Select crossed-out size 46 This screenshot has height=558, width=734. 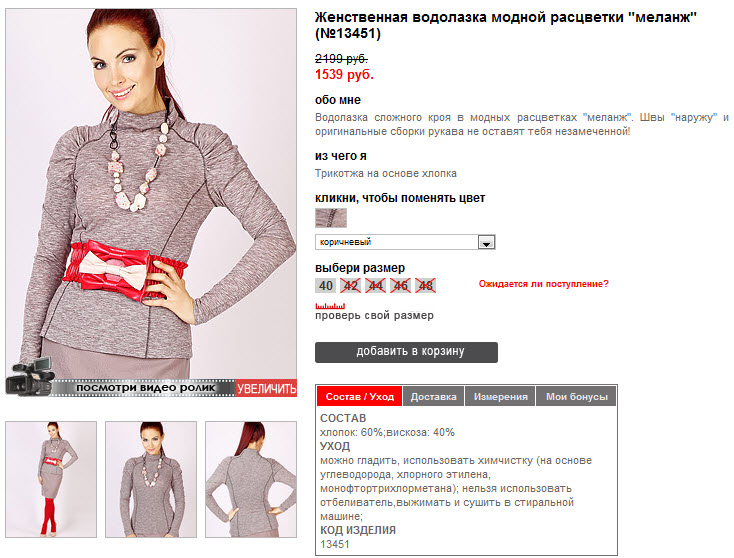point(400,286)
